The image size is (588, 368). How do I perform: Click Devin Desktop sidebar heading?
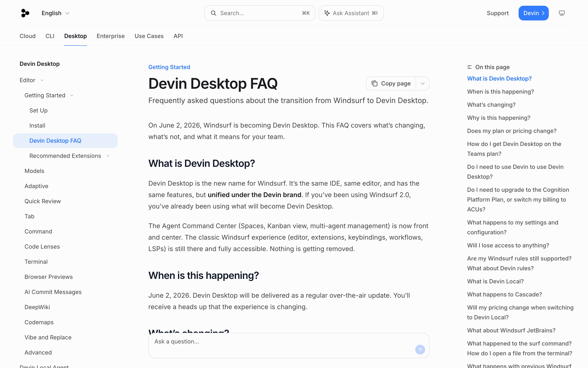pyautogui.click(x=40, y=64)
